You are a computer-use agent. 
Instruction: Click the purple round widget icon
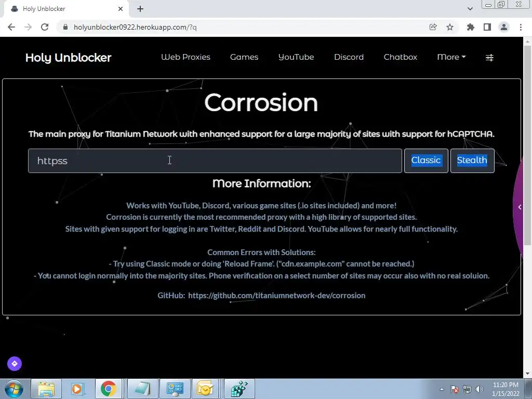tap(15, 364)
